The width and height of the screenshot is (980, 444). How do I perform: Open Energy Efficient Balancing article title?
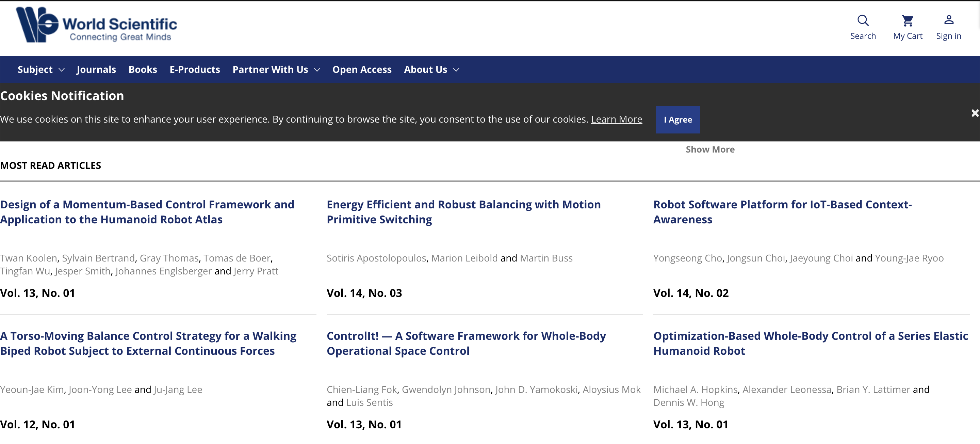tap(463, 212)
